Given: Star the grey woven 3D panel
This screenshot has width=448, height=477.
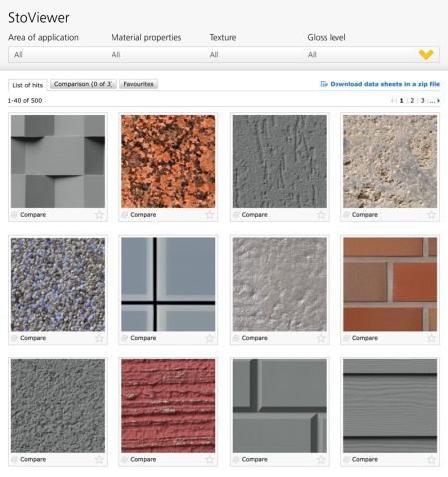Looking at the screenshot, I should [x=99, y=215].
